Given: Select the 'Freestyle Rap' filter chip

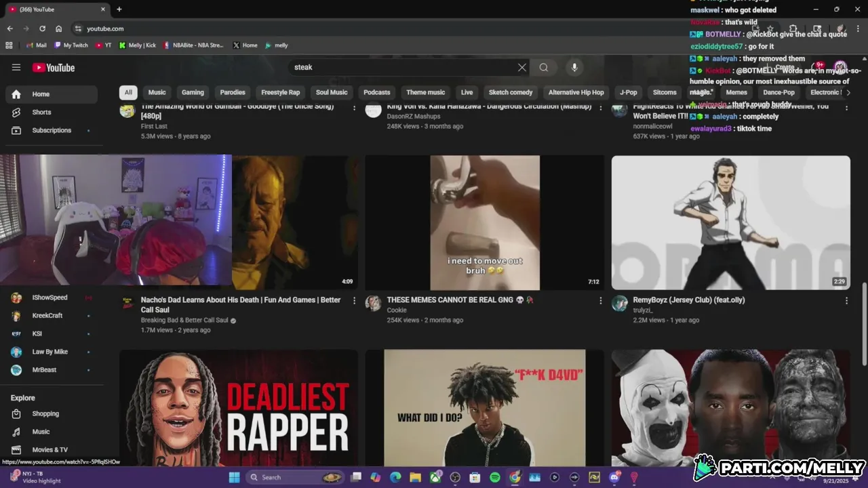Looking at the screenshot, I should click(281, 92).
